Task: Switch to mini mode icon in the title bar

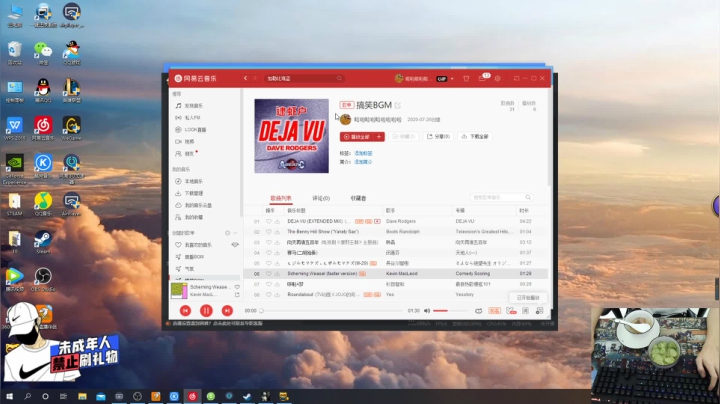Action: pyautogui.click(x=517, y=79)
